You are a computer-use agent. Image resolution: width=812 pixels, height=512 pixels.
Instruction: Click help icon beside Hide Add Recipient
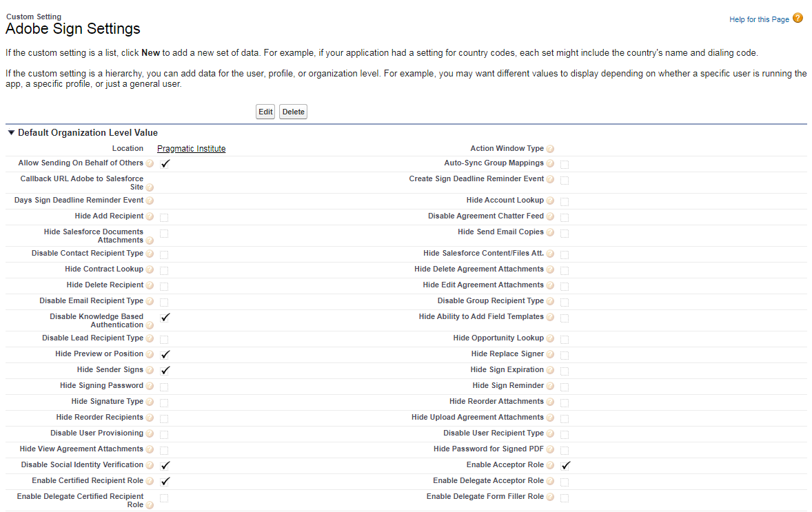click(x=150, y=216)
